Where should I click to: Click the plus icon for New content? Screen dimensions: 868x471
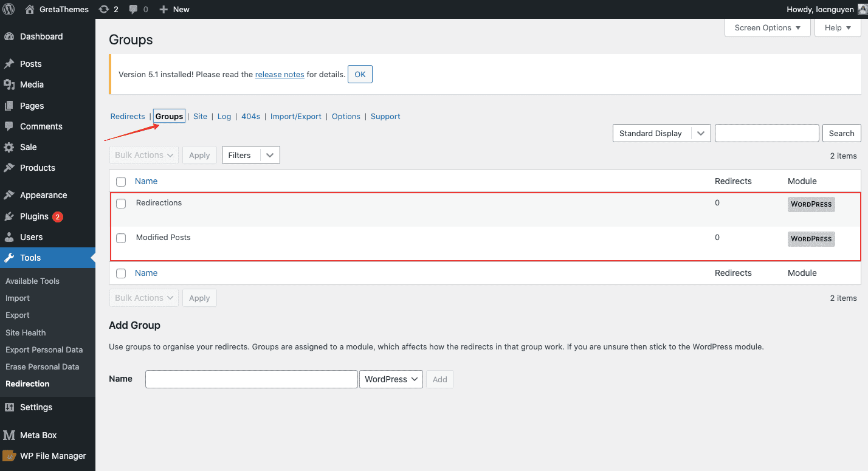[x=164, y=9]
